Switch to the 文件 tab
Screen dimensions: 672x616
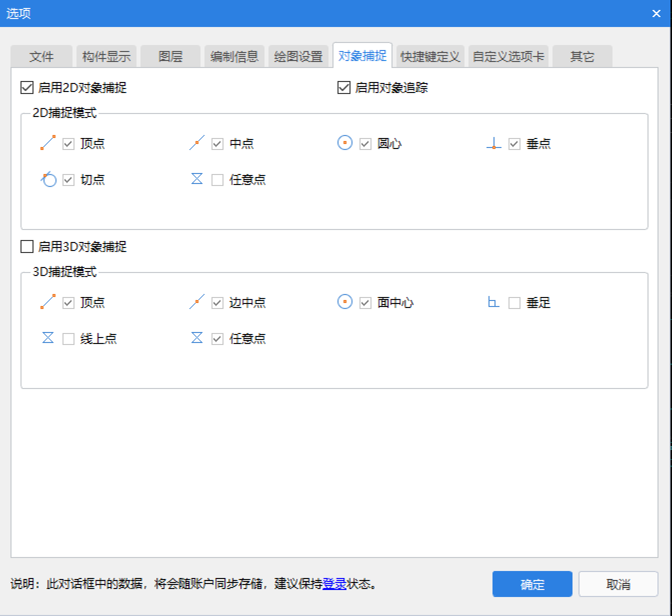[41, 56]
